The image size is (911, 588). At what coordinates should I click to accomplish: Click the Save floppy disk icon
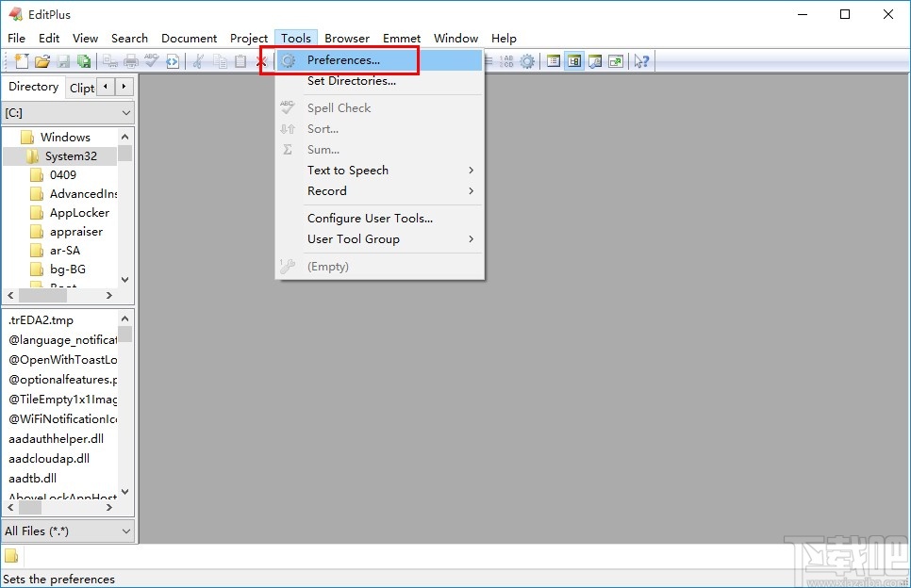tap(63, 61)
